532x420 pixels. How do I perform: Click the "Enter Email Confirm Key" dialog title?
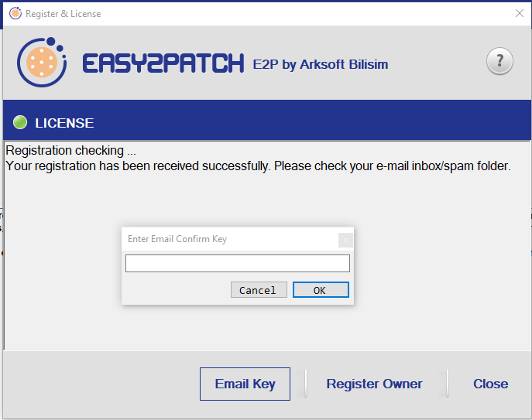pos(177,239)
